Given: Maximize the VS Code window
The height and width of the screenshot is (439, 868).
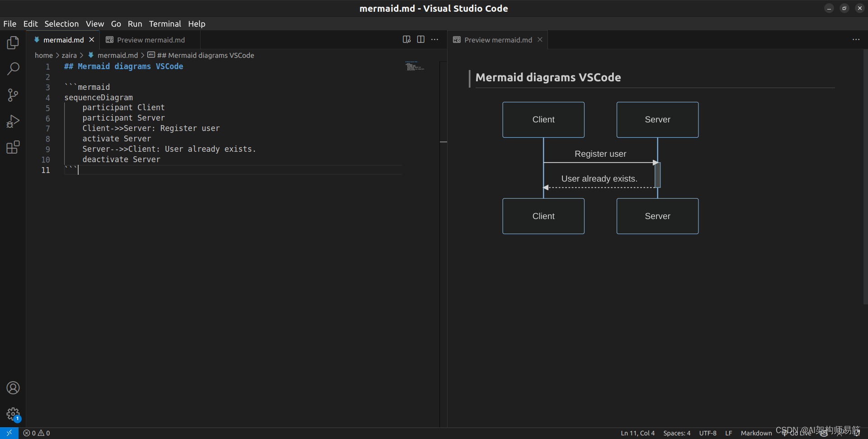Looking at the screenshot, I should 844,9.
